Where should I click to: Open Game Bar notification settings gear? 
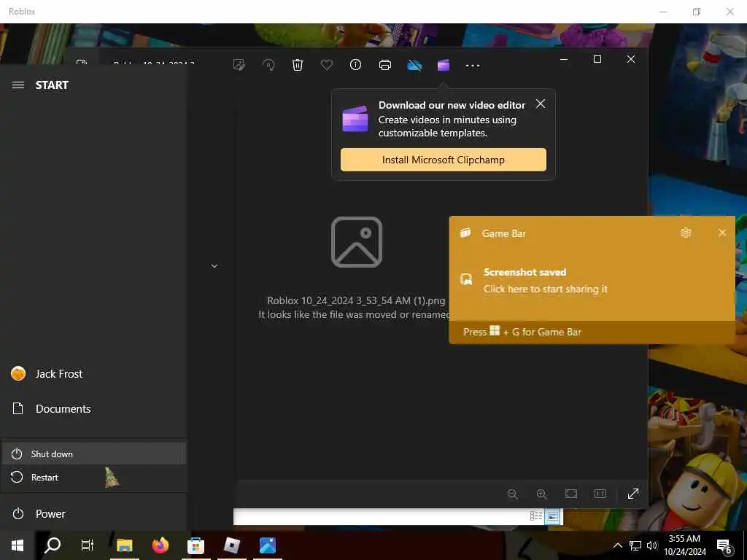(686, 233)
